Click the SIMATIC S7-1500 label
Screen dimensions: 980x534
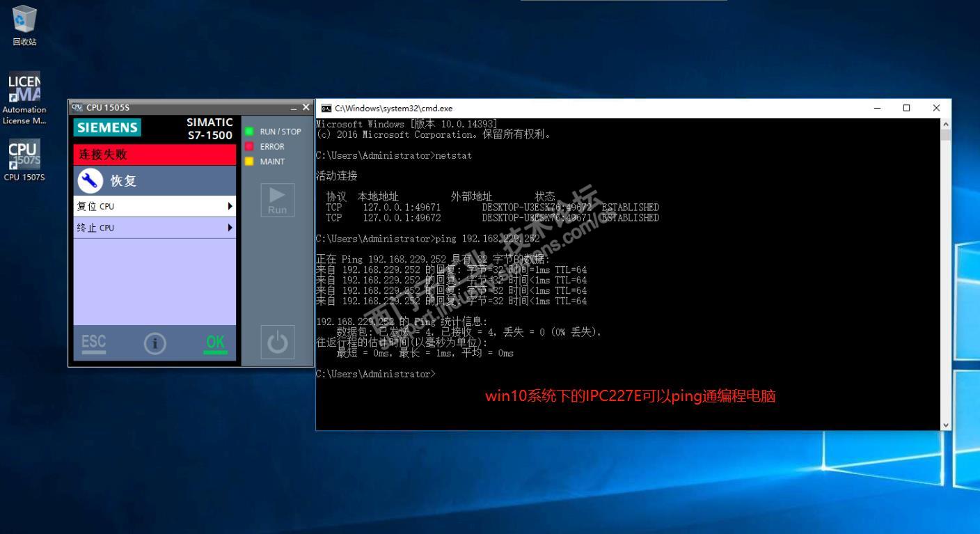[210, 129]
